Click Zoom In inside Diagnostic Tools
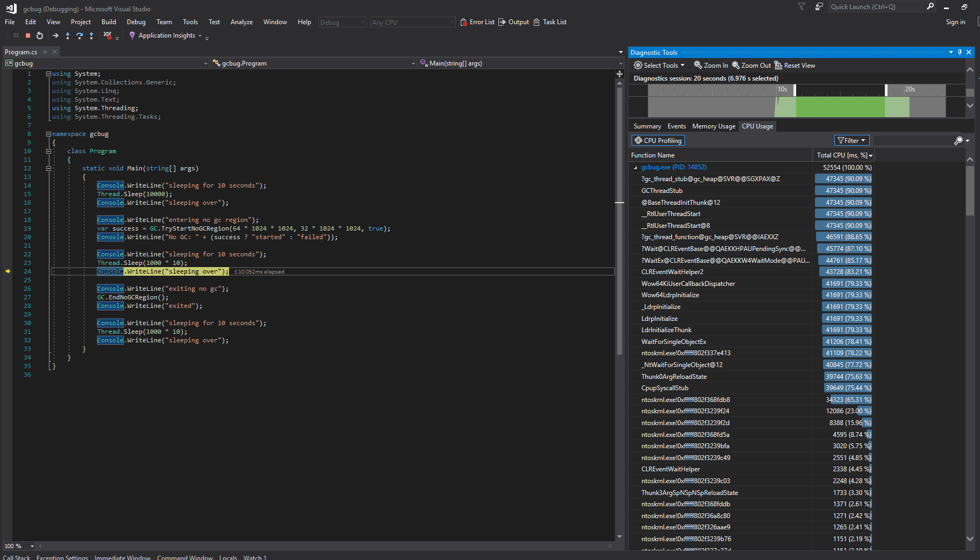The image size is (980, 560). tap(710, 65)
